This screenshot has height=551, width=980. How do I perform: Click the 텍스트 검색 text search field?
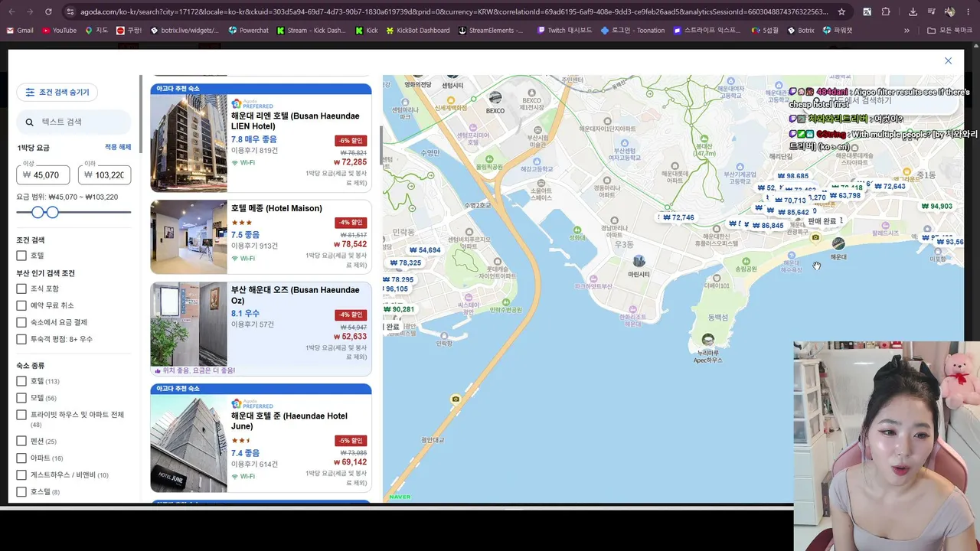[x=73, y=122]
